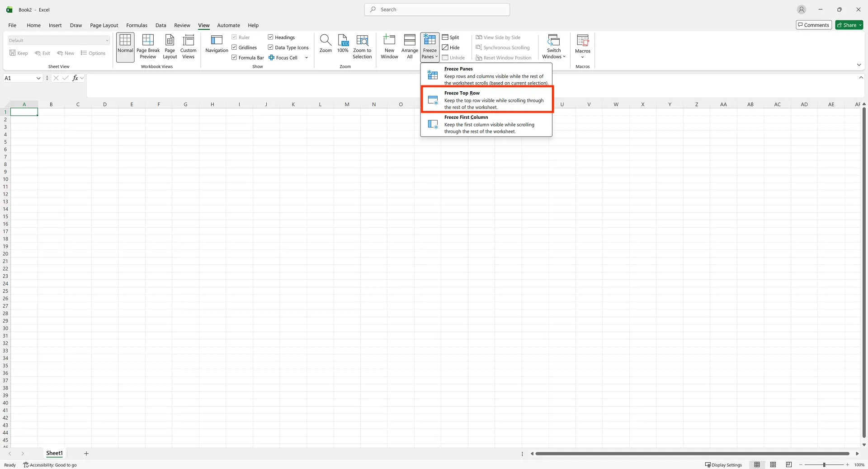This screenshot has height=469, width=868.
Task: Open a New Window
Action: 389,47
